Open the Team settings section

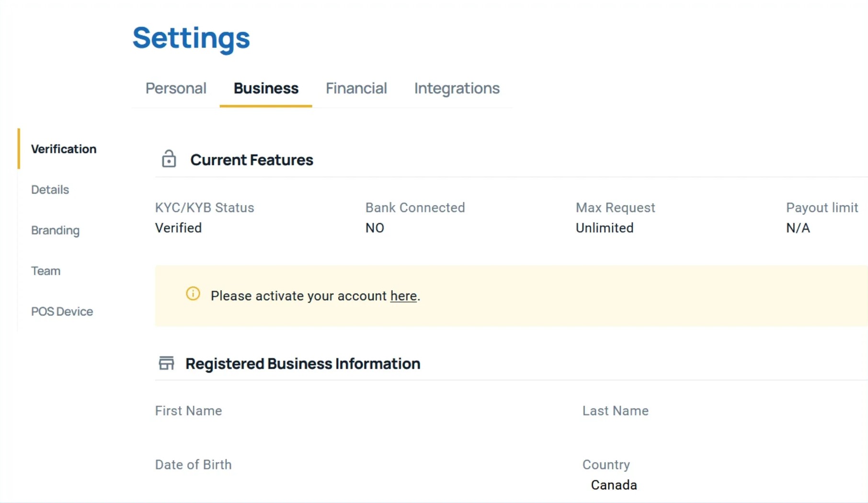(46, 270)
